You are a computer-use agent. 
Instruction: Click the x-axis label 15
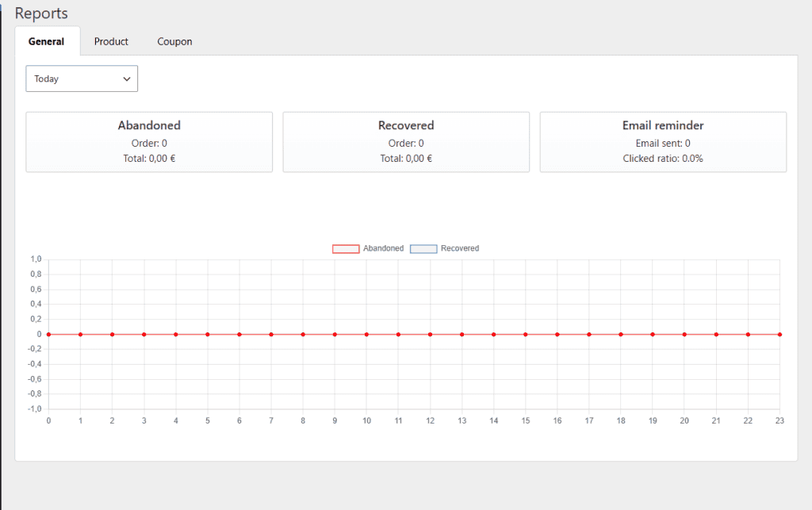(x=526, y=421)
